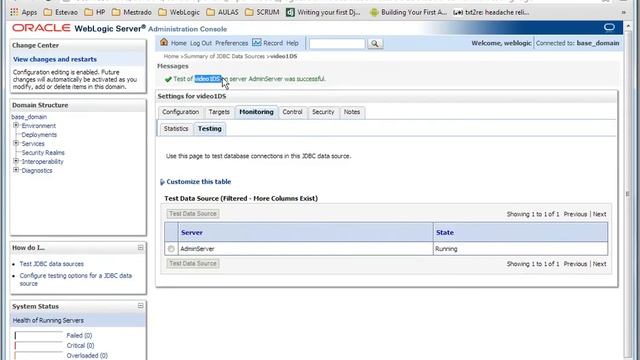This screenshot has width=640, height=360.
Task: Show more bookmarks via chevron
Action: [623, 12]
